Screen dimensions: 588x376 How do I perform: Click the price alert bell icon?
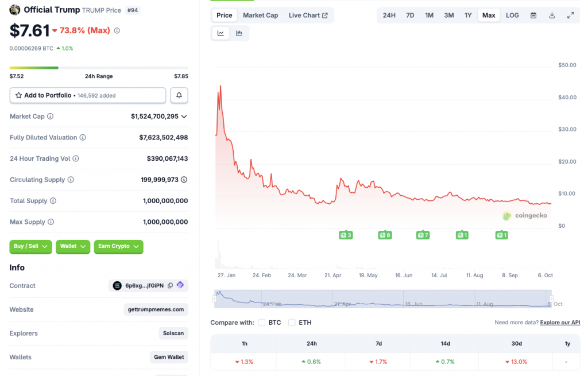coord(179,95)
